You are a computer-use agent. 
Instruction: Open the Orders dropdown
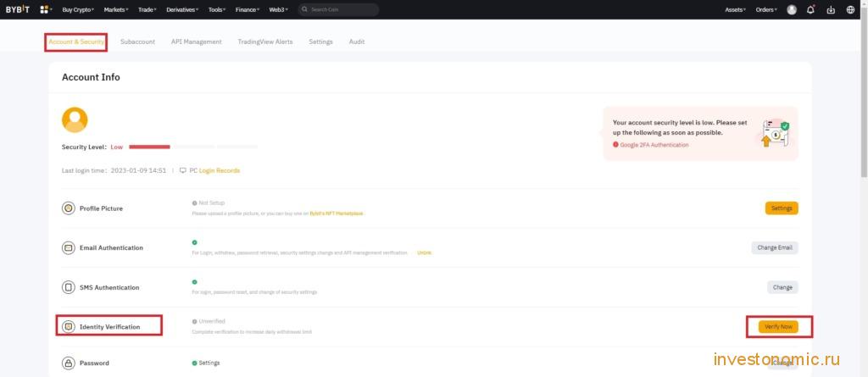(x=766, y=9)
